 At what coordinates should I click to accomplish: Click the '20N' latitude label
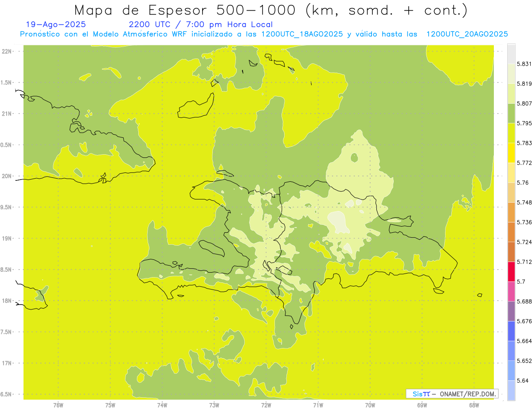(x=7, y=176)
